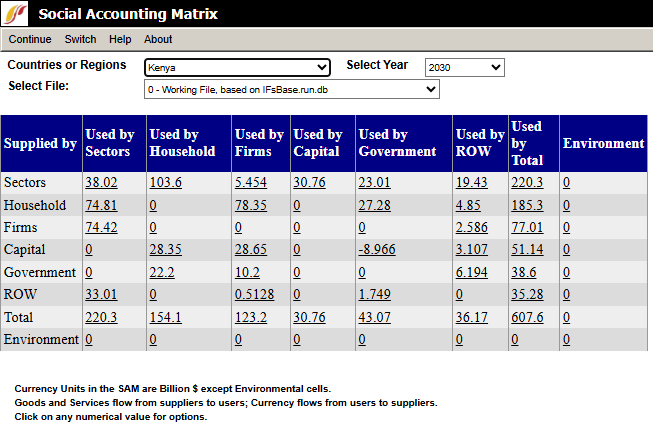Open the Switch menu

81,39
